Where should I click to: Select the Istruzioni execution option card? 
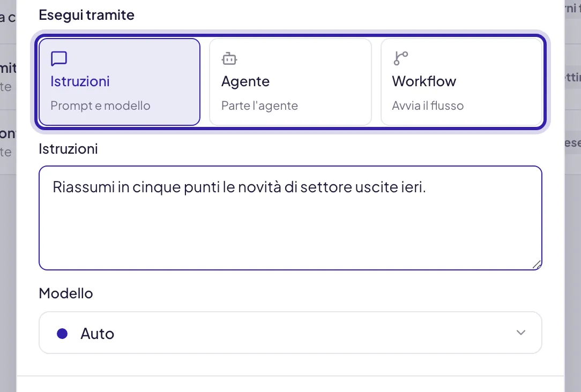pos(120,82)
